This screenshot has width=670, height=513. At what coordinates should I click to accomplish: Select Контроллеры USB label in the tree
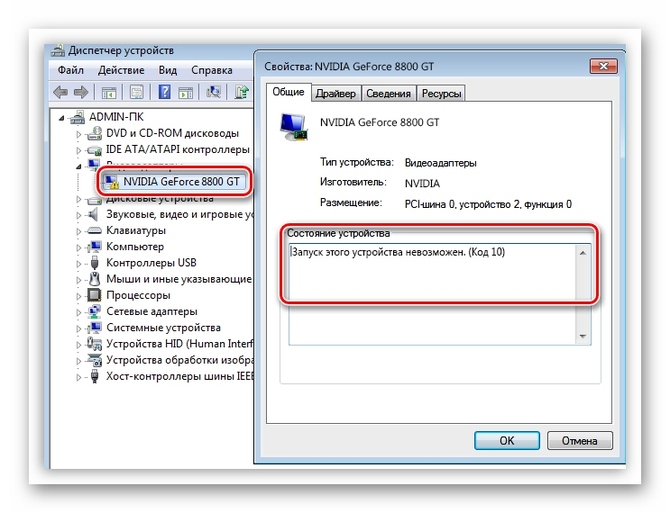[151, 263]
